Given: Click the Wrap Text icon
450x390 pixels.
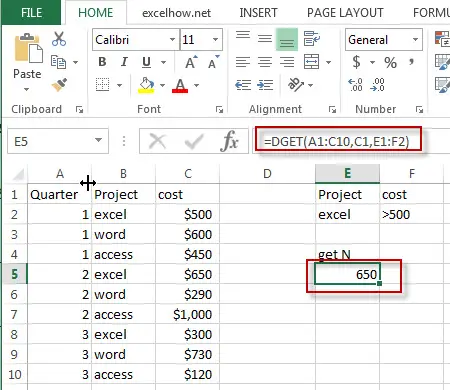Looking at the screenshot, I should tap(312, 39).
